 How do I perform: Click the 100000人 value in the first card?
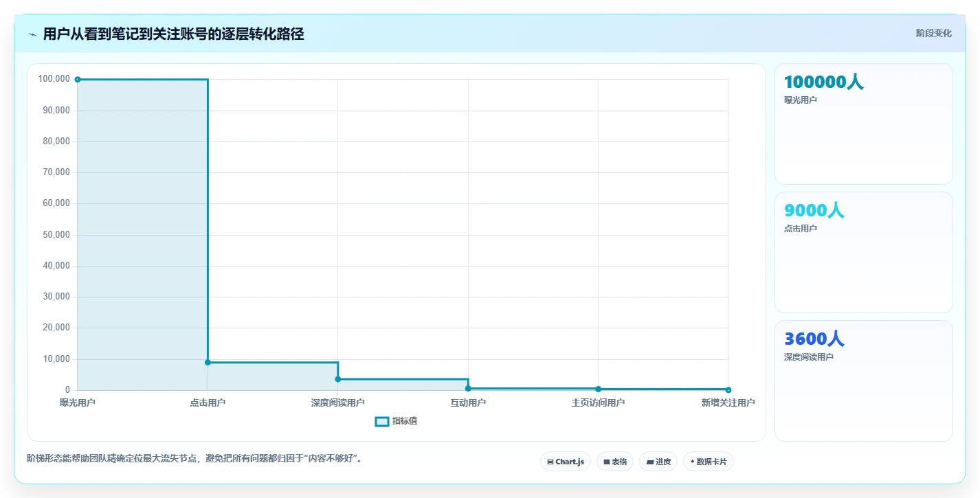[823, 82]
